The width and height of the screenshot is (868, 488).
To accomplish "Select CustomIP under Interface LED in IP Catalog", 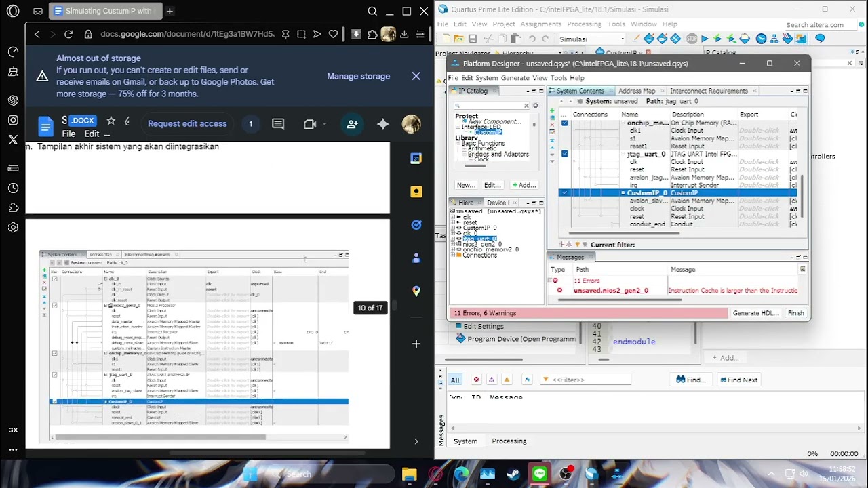I will coord(488,132).
